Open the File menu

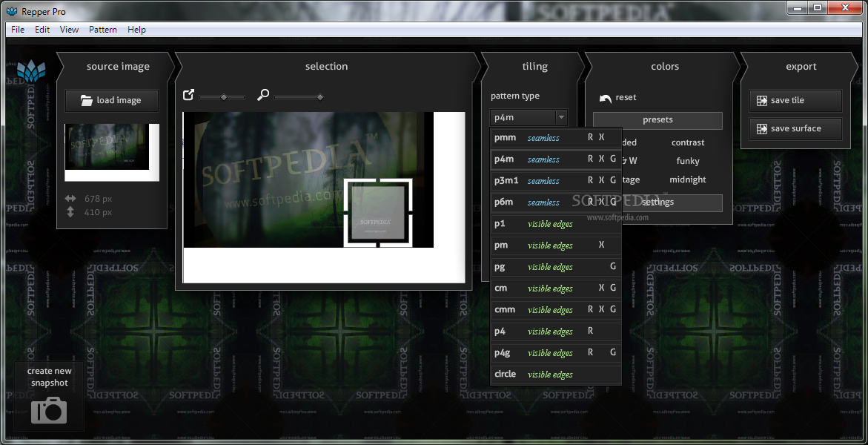pyautogui.click(x=18, y=30)
